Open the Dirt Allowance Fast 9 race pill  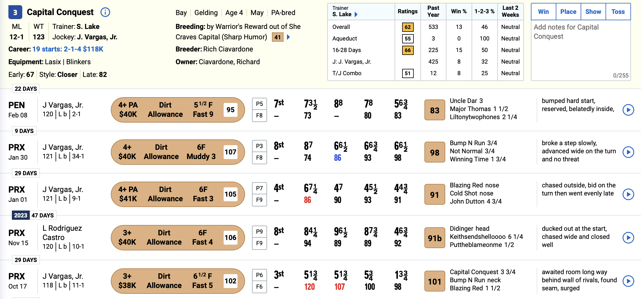[x=178, y=110]
